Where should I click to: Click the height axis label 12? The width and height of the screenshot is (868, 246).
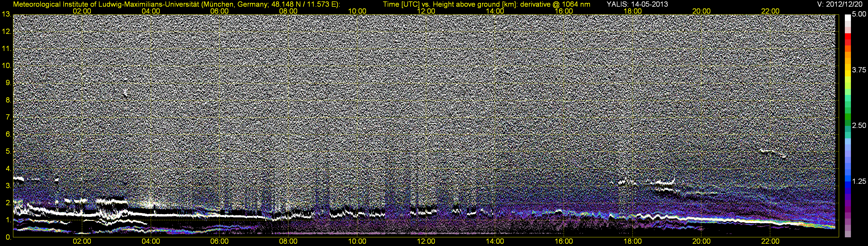click(x=6, y=31)
